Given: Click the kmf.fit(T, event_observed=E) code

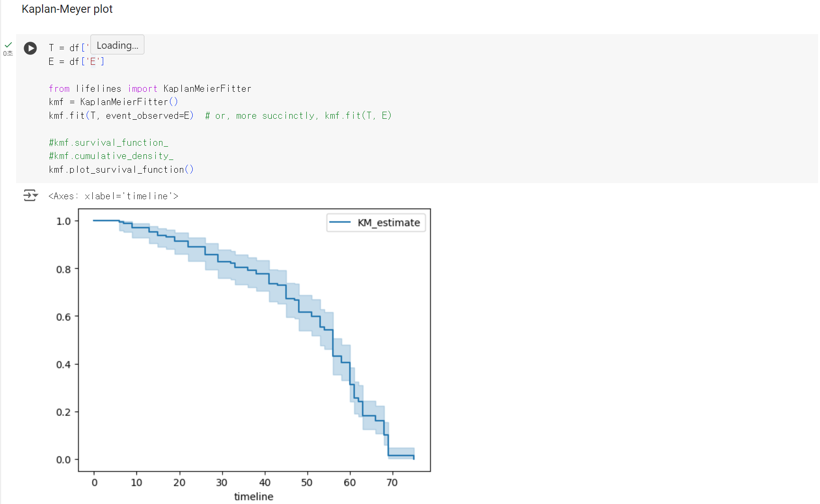Looking at the screenshot, I should 121,115.
